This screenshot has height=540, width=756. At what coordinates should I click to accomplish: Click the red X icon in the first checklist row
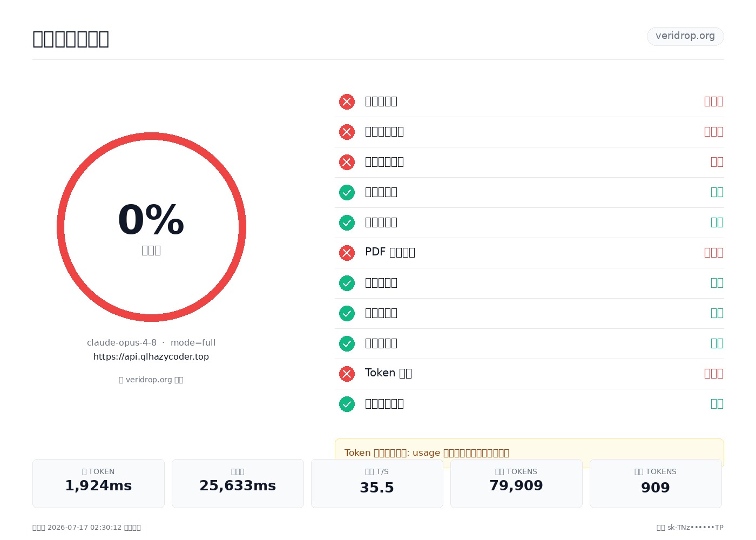click(x=347, y=102)
